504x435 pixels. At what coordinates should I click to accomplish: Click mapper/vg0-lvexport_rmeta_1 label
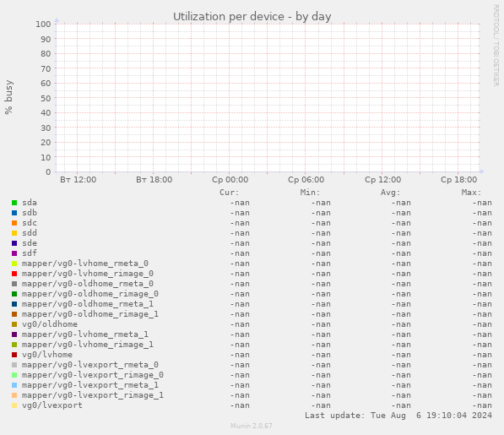pos(90,385)
